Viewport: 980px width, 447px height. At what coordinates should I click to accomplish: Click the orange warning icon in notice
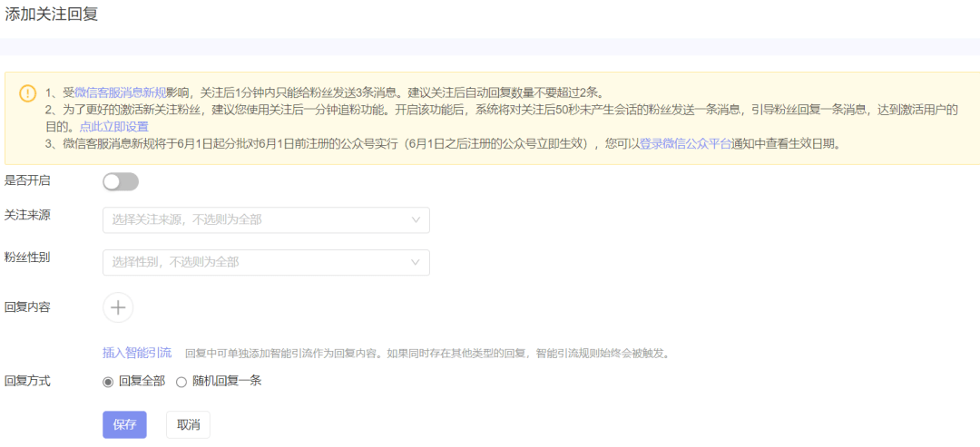tap(28, 93)
